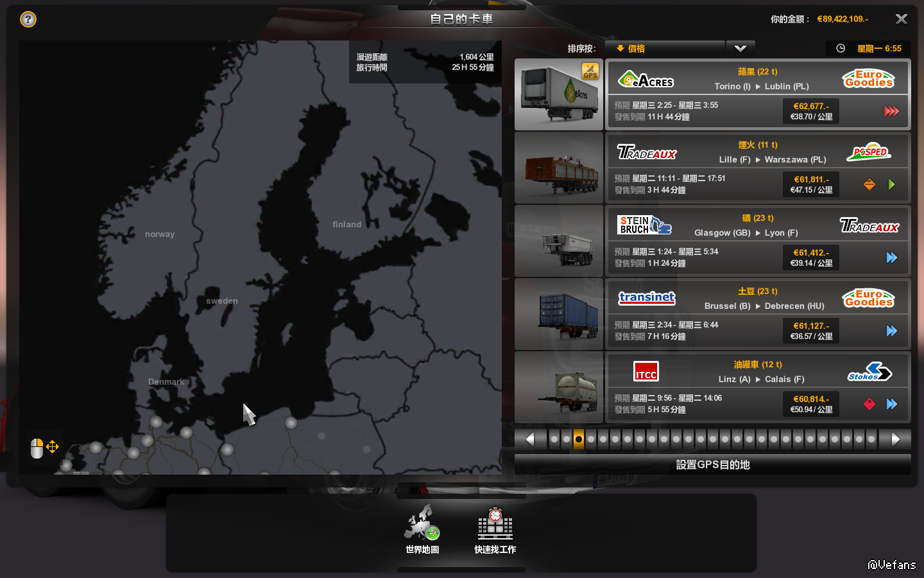
Task: Click the 設置GPS目的地 button
Action: [713, 464]
